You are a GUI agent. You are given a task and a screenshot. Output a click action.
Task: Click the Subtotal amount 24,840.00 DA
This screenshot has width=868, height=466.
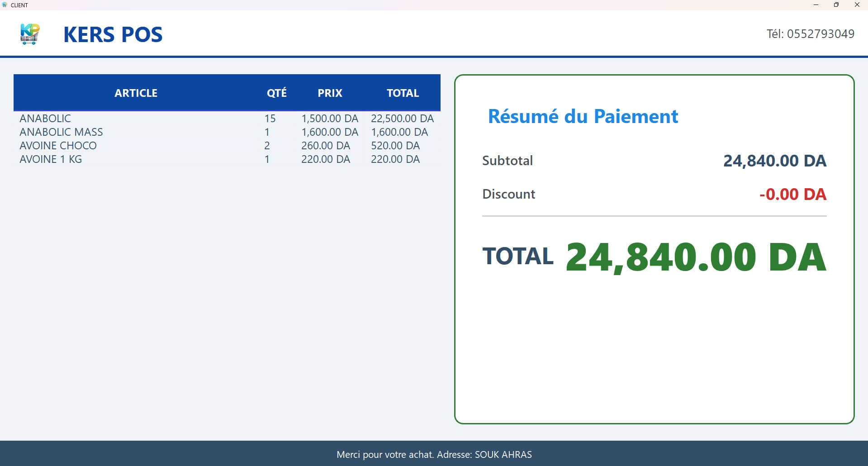point(774,161)
